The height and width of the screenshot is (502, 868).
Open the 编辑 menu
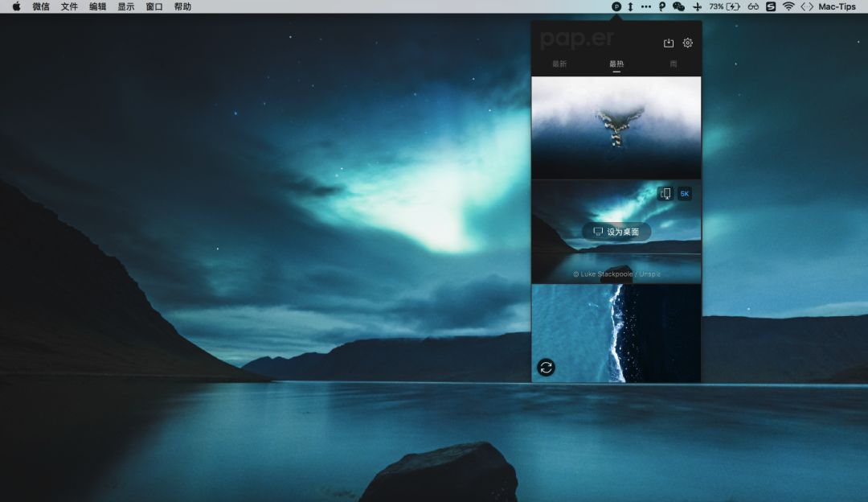(97, 6)
